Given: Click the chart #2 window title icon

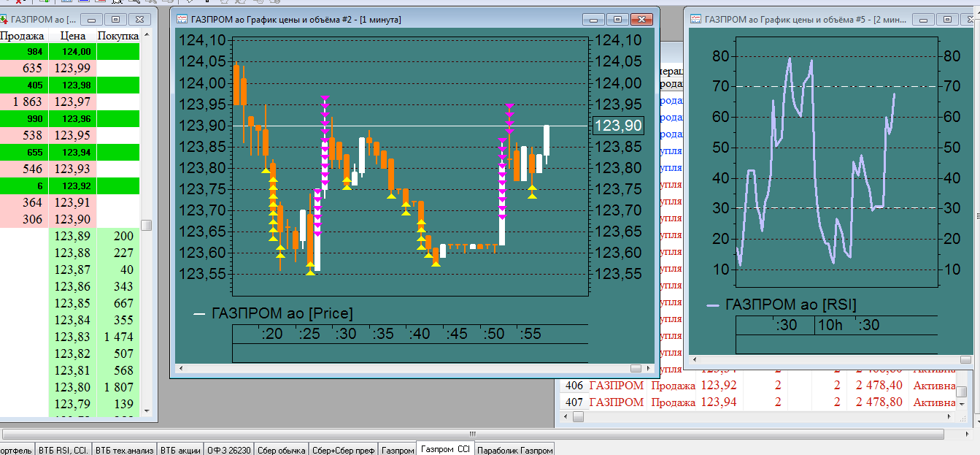Looking at the screenshot, I should pos(182,19).
